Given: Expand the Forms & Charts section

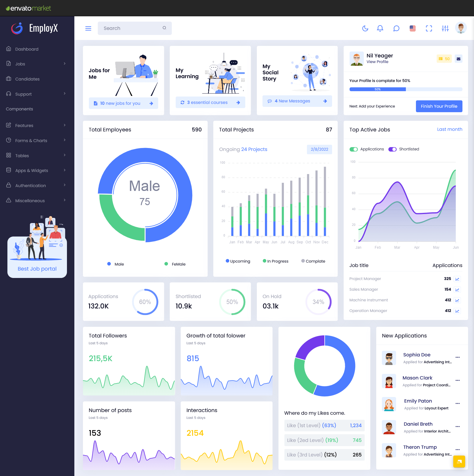Looking at the screenshot, I should coord(31,140).
